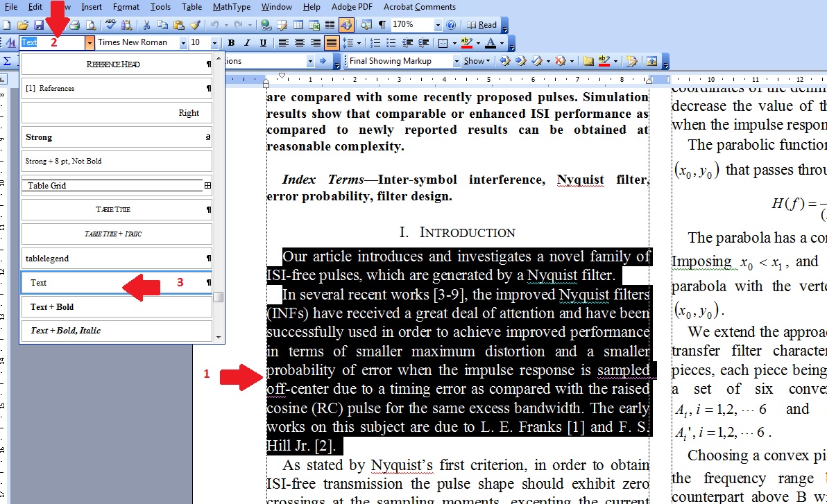827x504 pixels.
Task: Activate the Format Painter brush
Action: coord(195,25)
